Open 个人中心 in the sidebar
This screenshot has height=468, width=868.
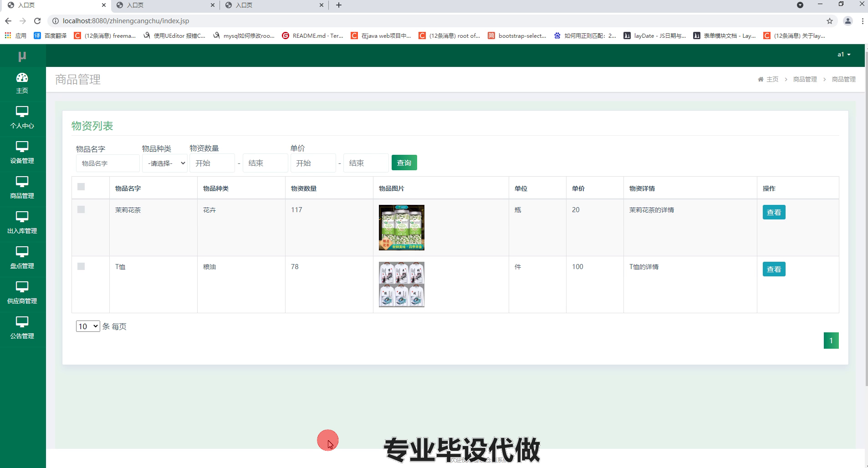click(22, 118)
